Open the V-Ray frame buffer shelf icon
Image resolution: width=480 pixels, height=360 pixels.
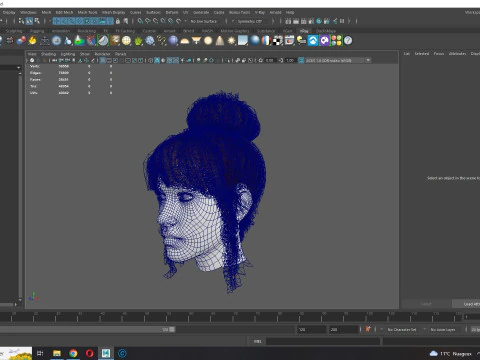coord(290,41)
